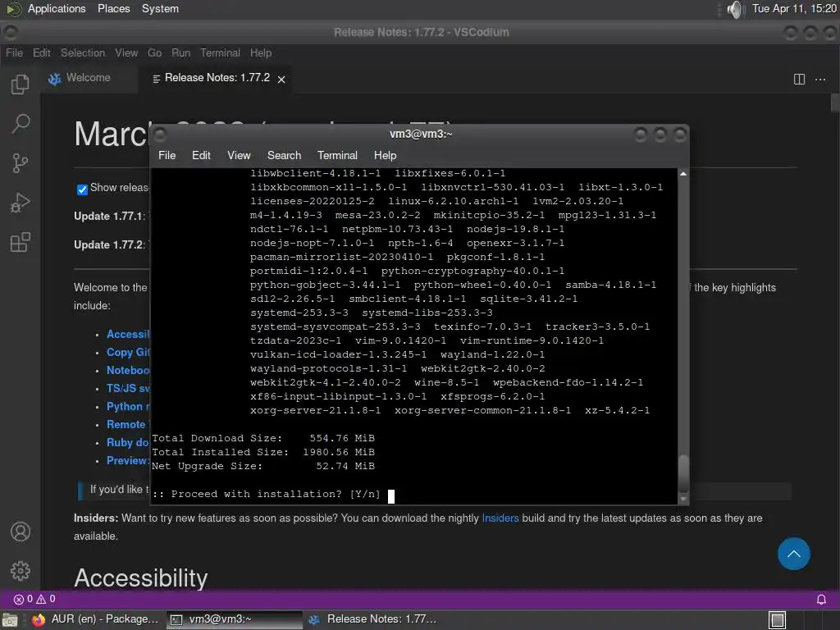Open the terminal window Edit menu
This screenshot has height=630, width=840.
pyautogui.click(x=201, y=155)
